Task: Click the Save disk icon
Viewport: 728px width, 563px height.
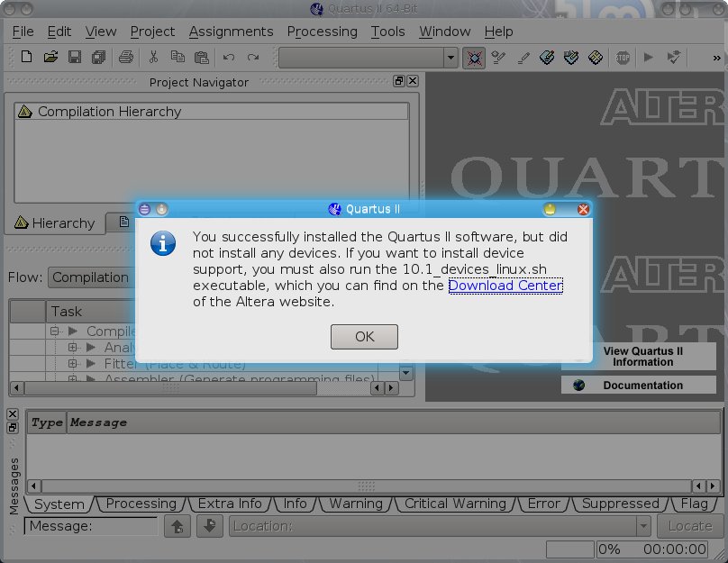Action: 75,58
